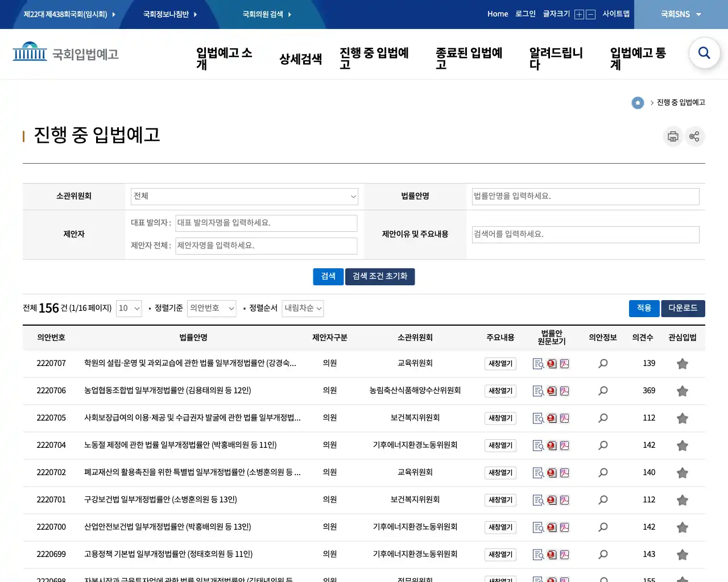Download HWP icon for bill 2220704
728x582 pixels.
click(x=552, y=446)
